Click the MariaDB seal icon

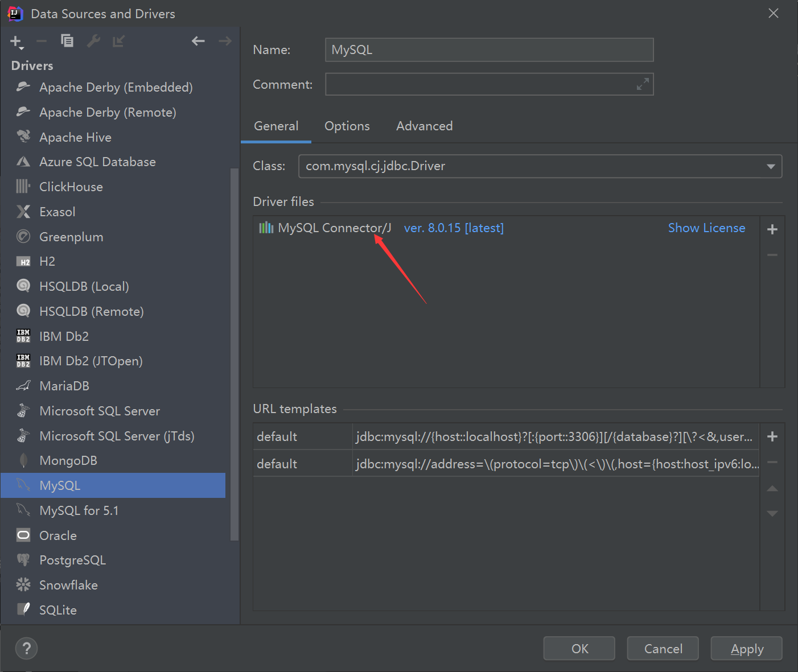point(23,386)
